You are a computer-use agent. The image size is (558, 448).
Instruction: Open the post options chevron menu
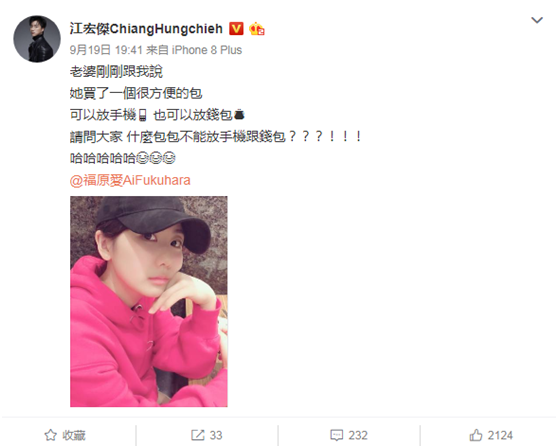(537, 20)
